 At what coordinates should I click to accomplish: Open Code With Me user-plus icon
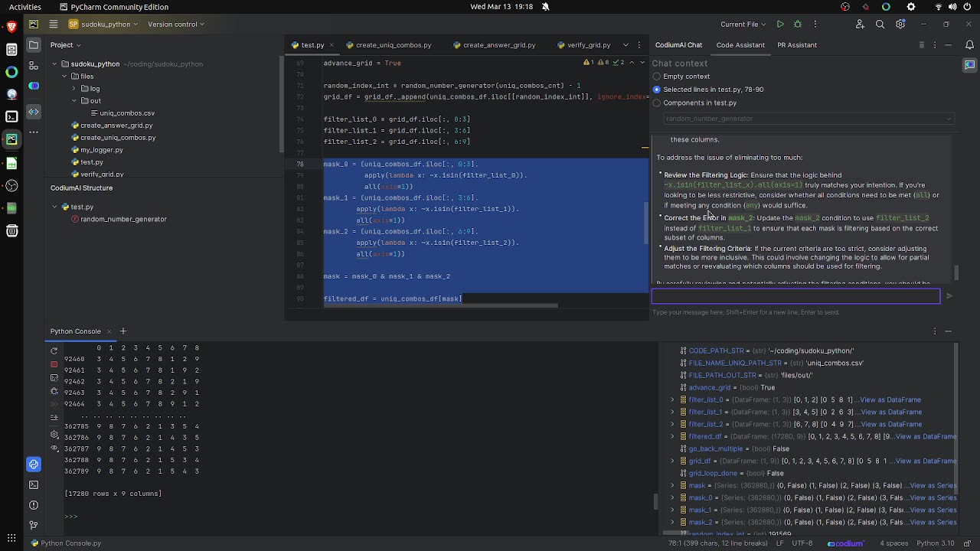[860, 24]
